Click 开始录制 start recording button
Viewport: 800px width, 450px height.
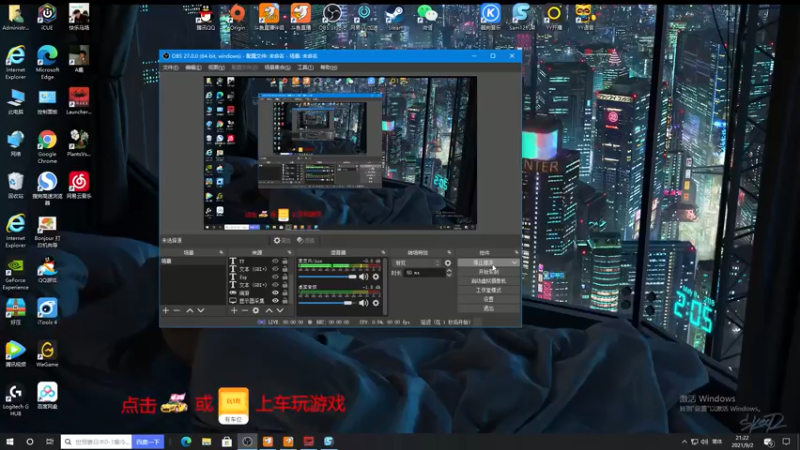488,272
